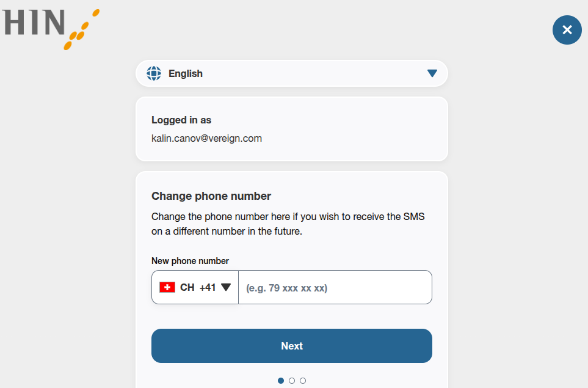588x388 pixels.
Task: Focus the new phone number input field
Action: point(335,287)
